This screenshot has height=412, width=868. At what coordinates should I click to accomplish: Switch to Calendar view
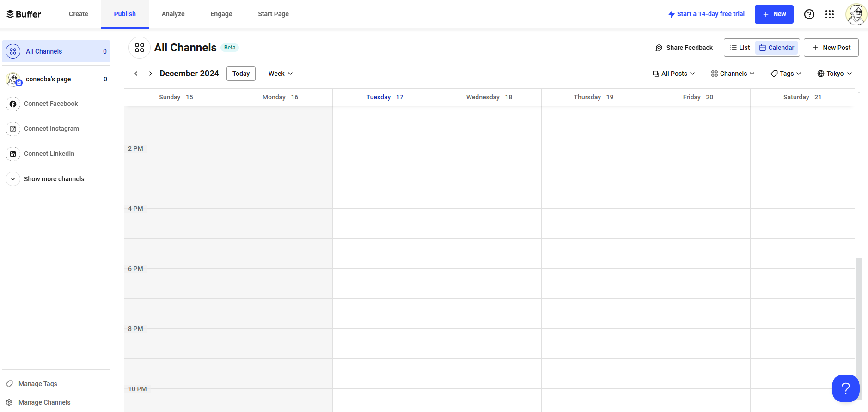click(x=777, y=48)
